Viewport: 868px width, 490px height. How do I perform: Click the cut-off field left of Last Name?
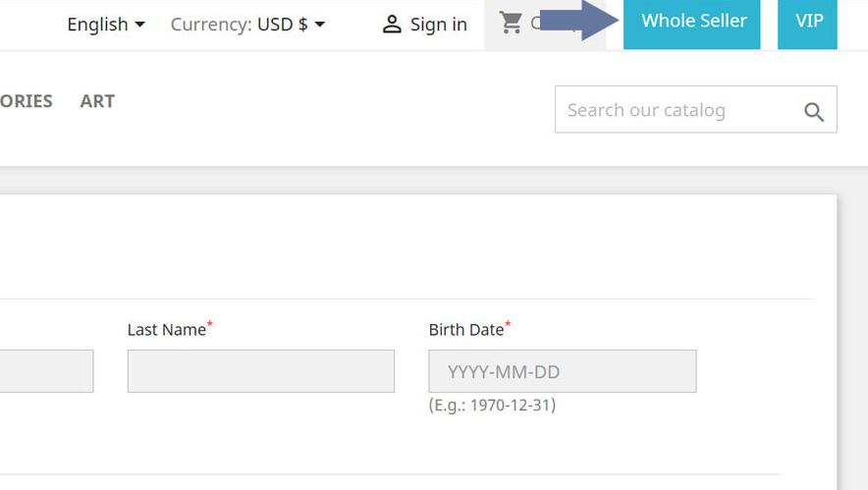46,371
